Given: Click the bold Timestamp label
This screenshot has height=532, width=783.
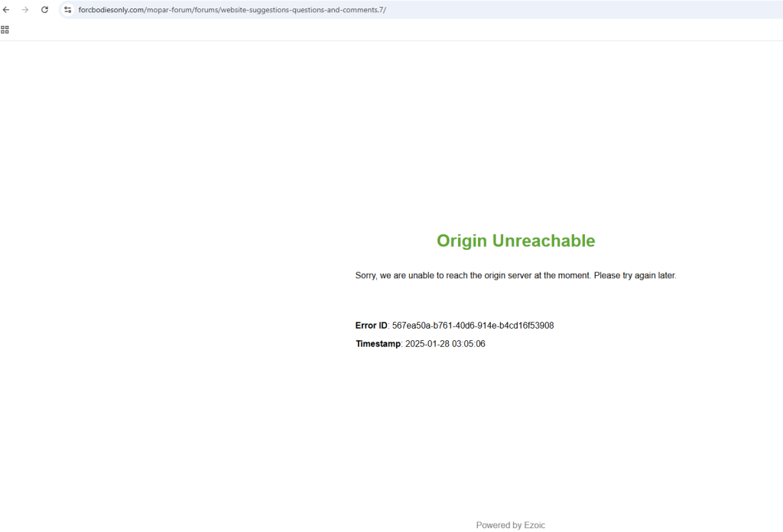Looking at the screenshot, I should pyautogui.click(x=378, y=344).
